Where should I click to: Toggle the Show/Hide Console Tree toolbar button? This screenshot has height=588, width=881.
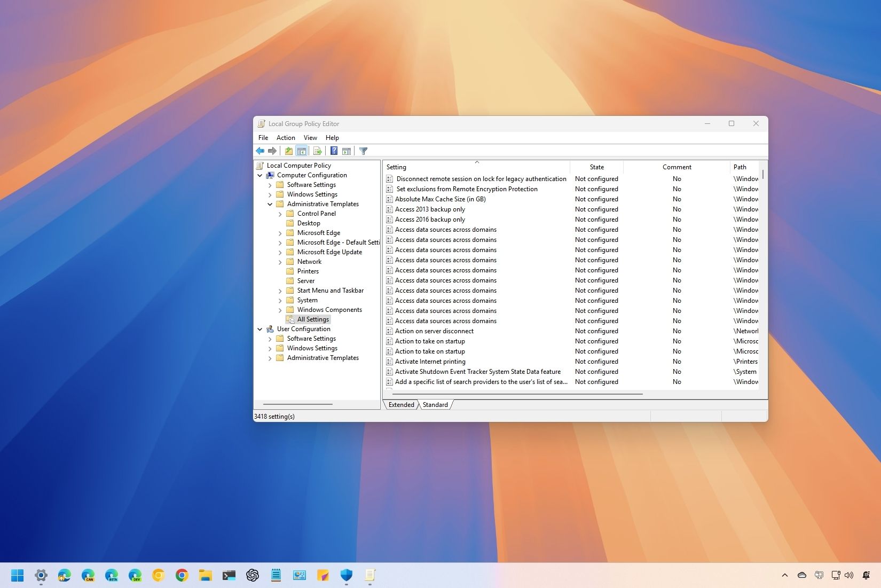tap(302, 151)
